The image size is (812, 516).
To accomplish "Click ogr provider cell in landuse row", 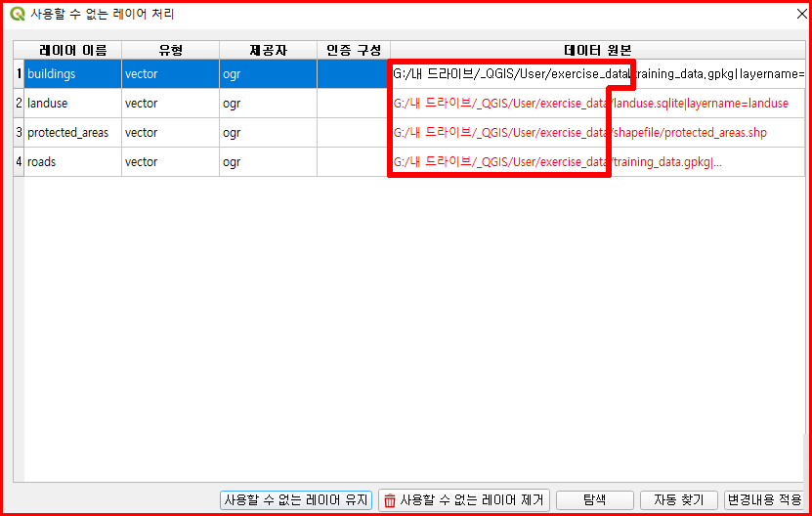I will point(269,103).
